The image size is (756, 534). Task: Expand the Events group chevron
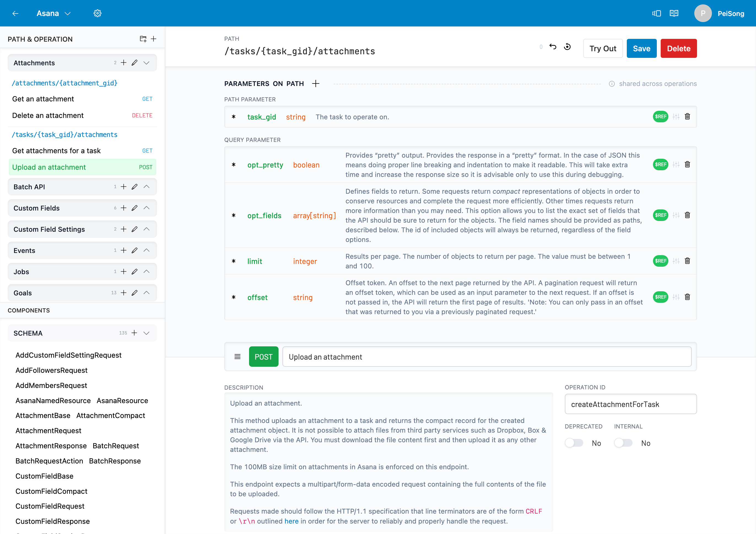point(147,250)
